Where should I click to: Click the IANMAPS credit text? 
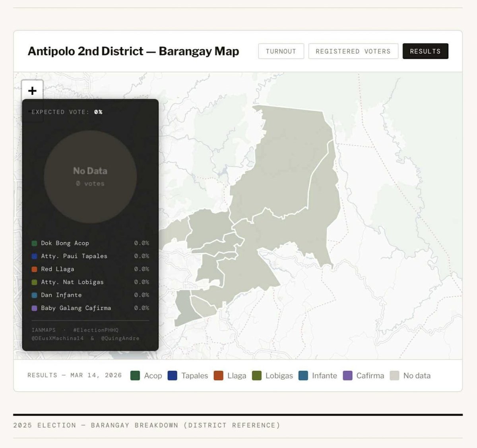pyautogui.click(x=43, y=330)
